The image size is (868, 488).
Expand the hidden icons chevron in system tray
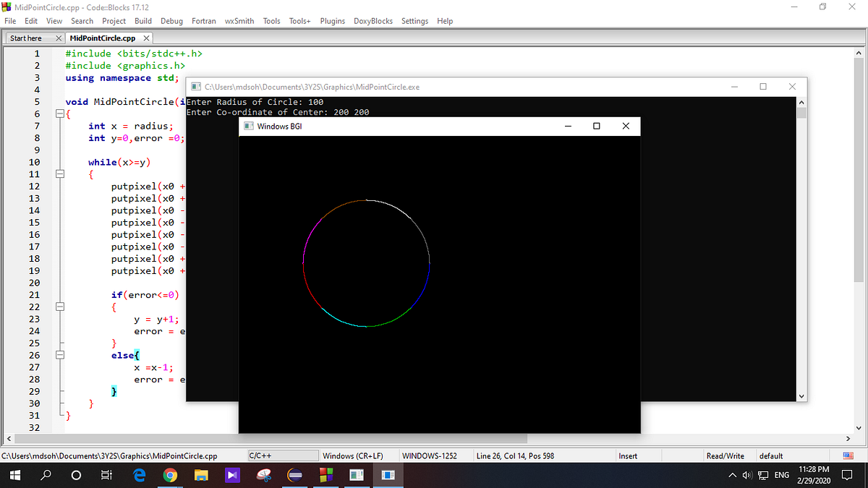click(731, 475)
